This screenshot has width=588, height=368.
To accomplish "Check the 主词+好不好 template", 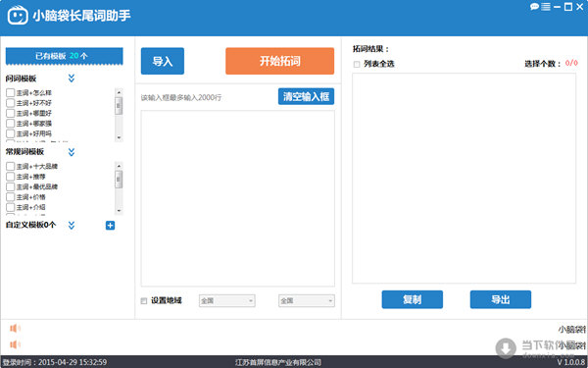I will pyautogui.click(x=10, y=103).
